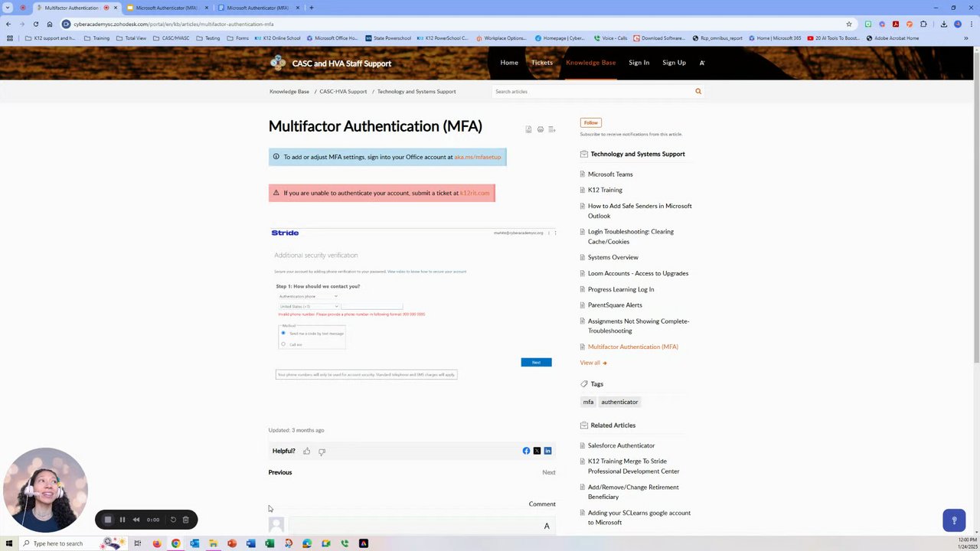Image resolution: width=980 pixels, height=551 pixels.
Task: Open the Microsoft Teams article
Action: click(x=610, y=174)
